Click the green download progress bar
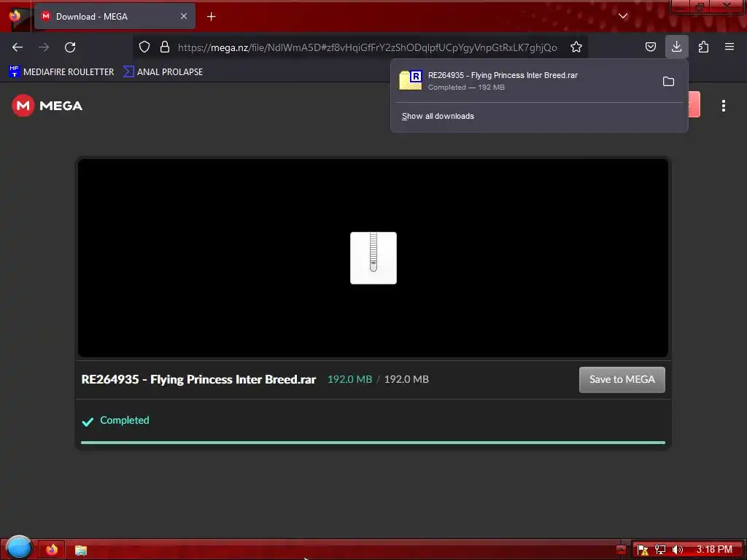The image size is (747, 560). coord(373,443)
